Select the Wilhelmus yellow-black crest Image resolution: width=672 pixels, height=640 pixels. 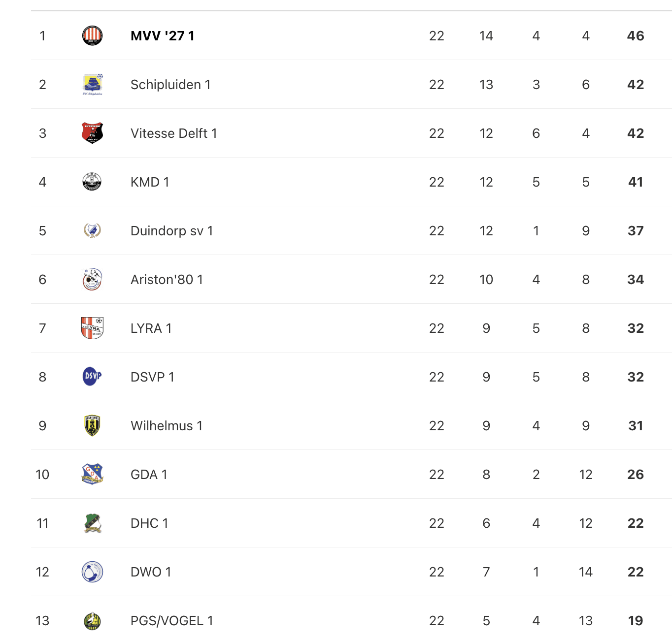tap(92, 425)
